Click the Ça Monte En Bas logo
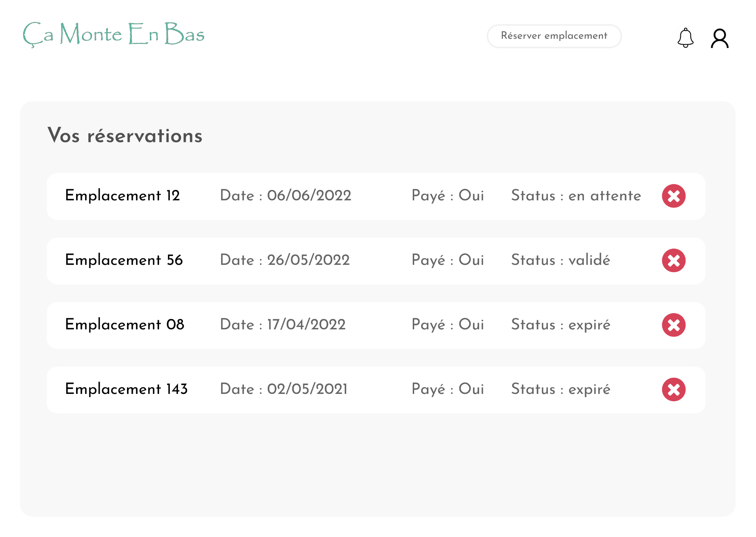Screen dimensions: 756x537 [113, 34]
